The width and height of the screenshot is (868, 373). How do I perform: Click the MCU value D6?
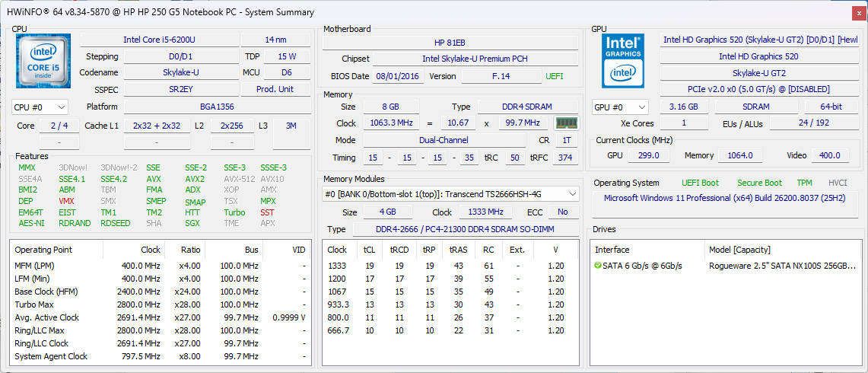pos(287,72)
